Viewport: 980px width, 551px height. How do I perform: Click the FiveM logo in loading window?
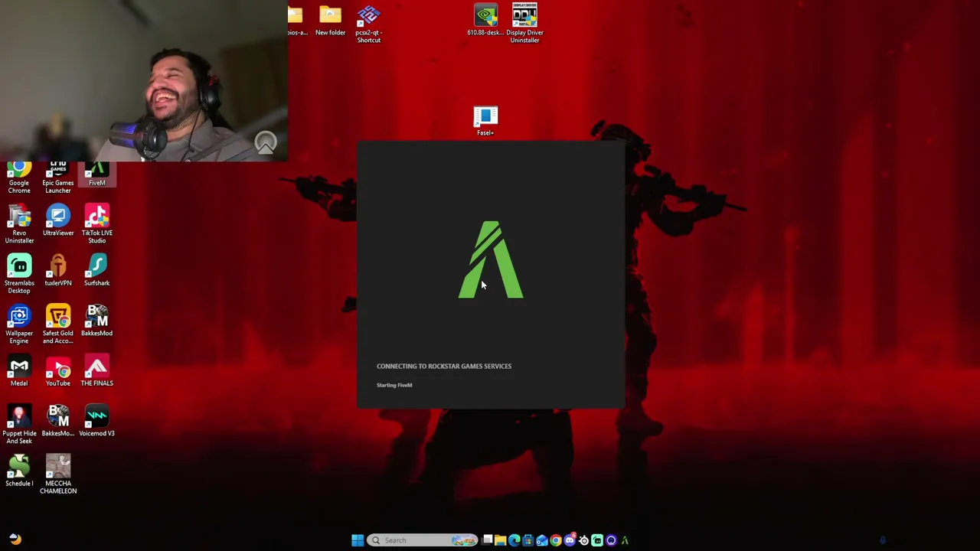coord(491,259)
